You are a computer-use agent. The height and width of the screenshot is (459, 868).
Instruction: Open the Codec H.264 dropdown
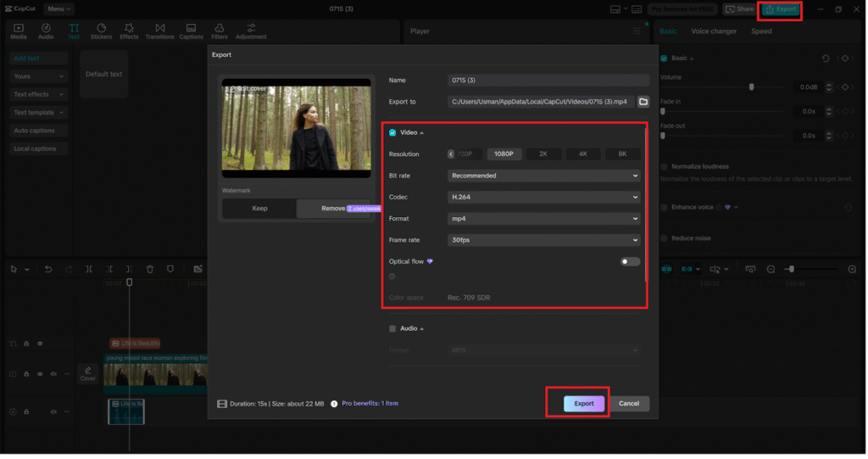543,198
